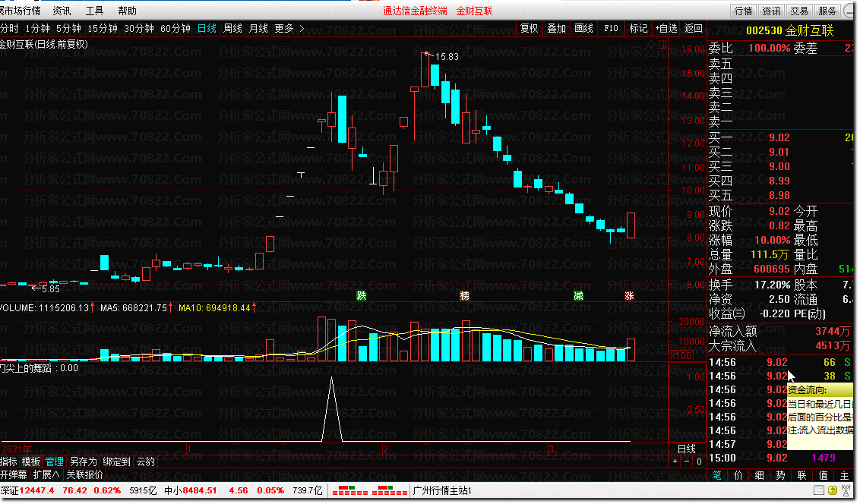Select the 日线 daily period tab

coord(207,29)
